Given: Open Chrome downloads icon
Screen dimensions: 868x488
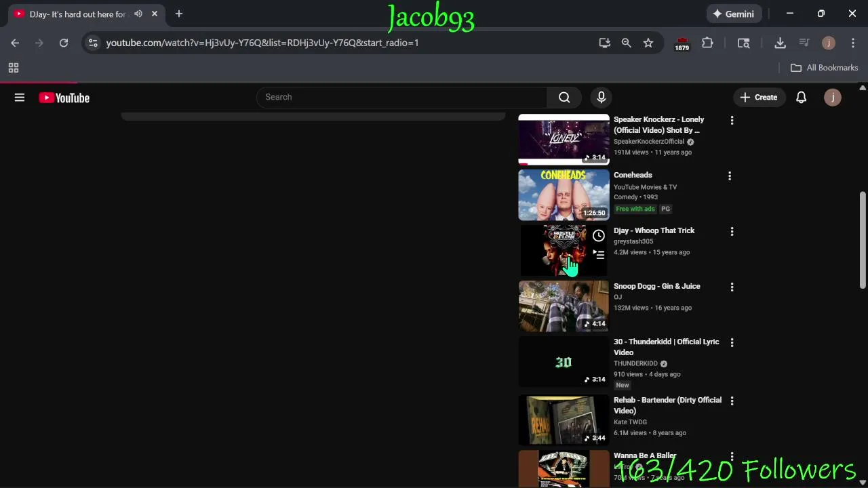Looking at the screenshot, I should pos(780,43).
